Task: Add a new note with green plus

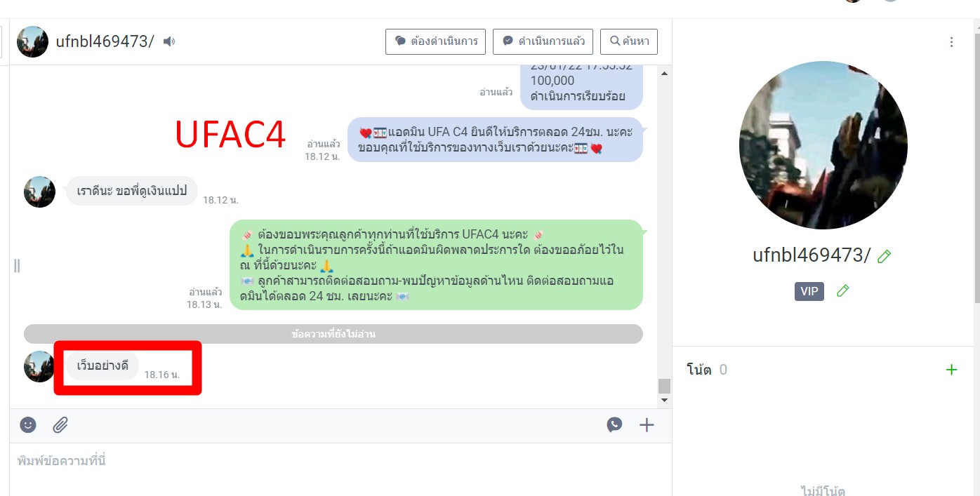Action: click(x=951, y=370)
